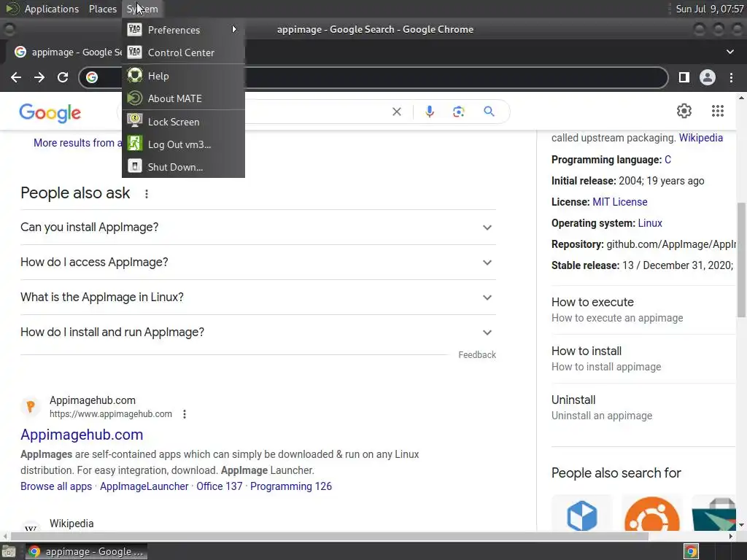Viewport: 747px width, 560px height.
Task: Expand Chrome tab search chevron
Action: (x=729, y=52)
